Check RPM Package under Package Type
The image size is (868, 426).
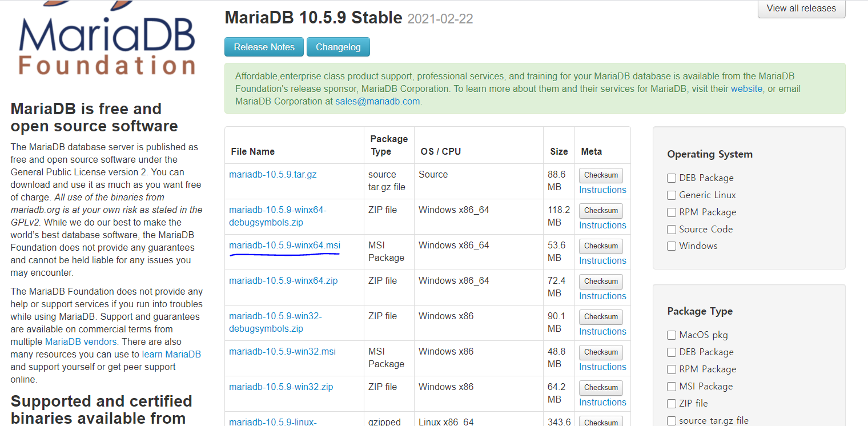(x=672, y=370)
